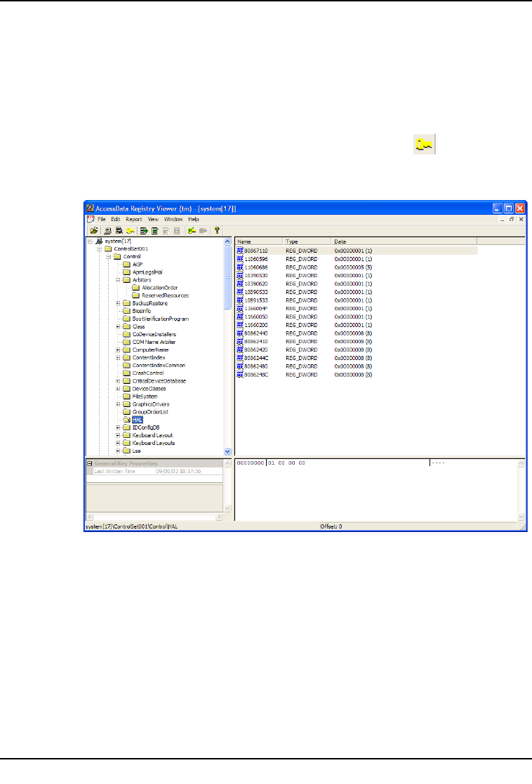Select the AllocationOrder key
Image resolution: width=532 pixels, height=784 pixels.
[159, 288]
